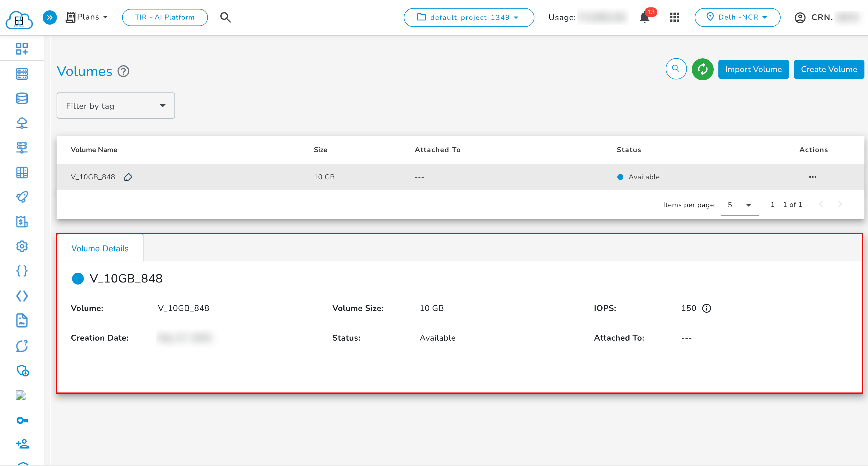This screenshot has width=868, height=466.
Task: Open actions menu for V_10GB_848 row
Action: coord(812,177)
